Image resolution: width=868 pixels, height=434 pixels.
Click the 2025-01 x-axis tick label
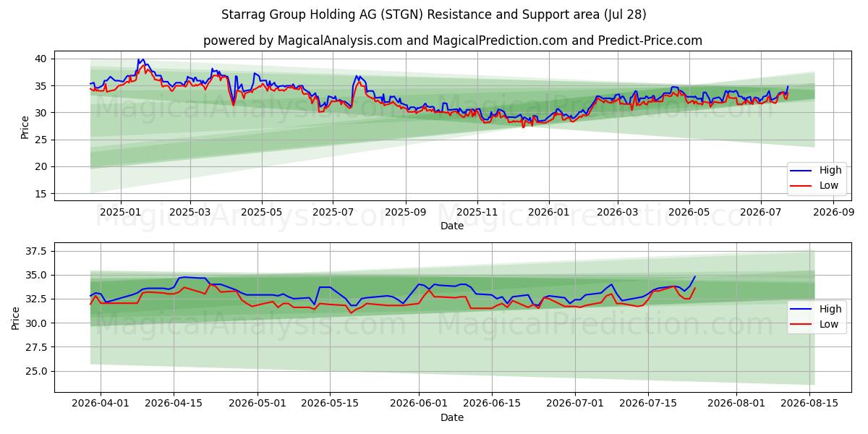[120, 213]
